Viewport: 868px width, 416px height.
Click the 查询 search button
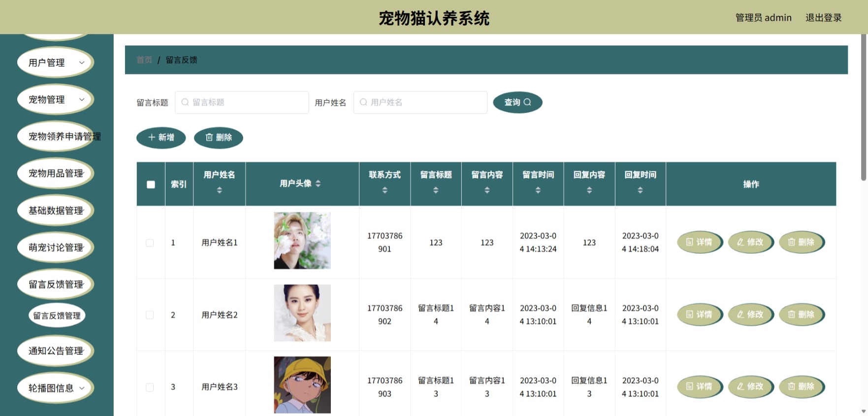(x=517, y=102)
